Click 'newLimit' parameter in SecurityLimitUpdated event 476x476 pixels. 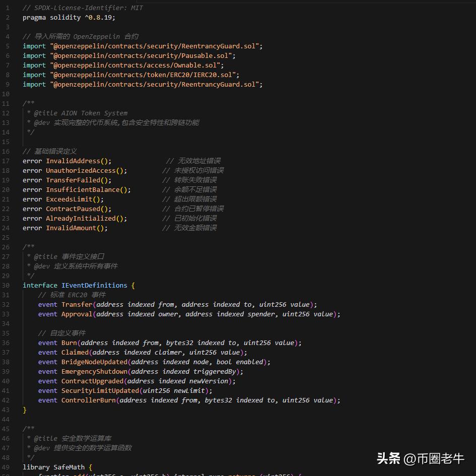[x=189, y=391]
